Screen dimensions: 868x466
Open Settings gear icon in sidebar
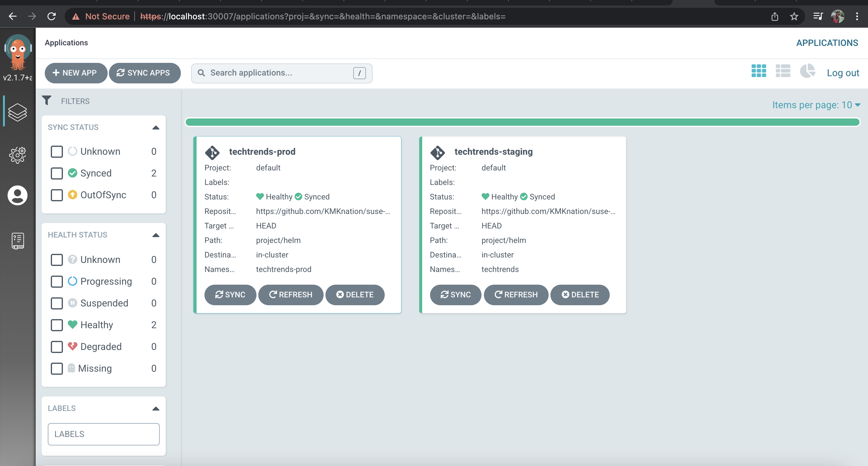pyautogui.click(x=18, y=155)
